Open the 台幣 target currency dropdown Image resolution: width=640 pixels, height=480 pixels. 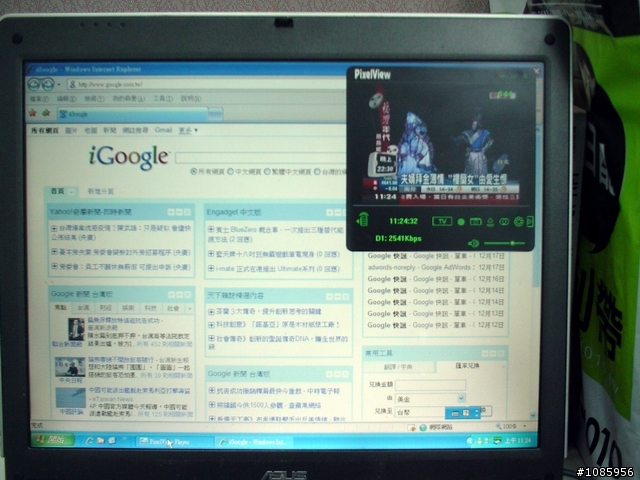420,412
